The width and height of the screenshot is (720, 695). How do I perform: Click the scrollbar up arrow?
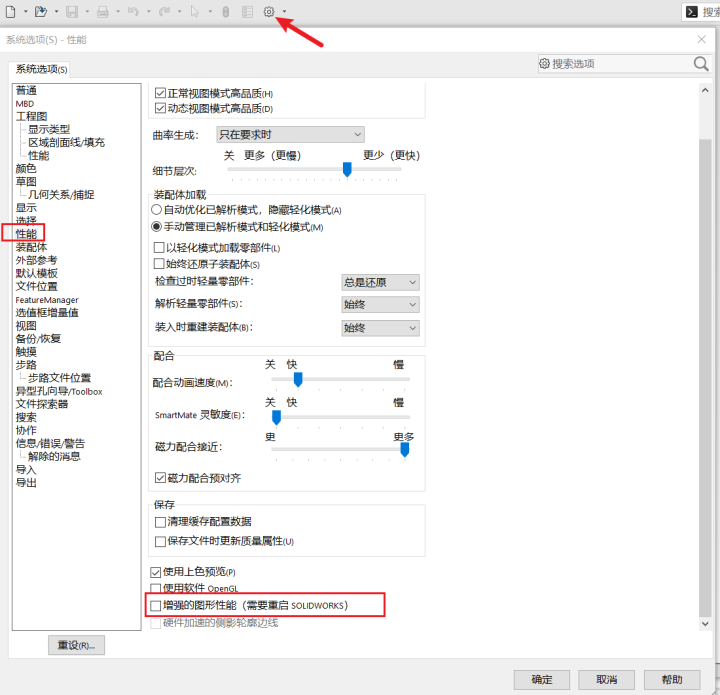tap(705, 90)
